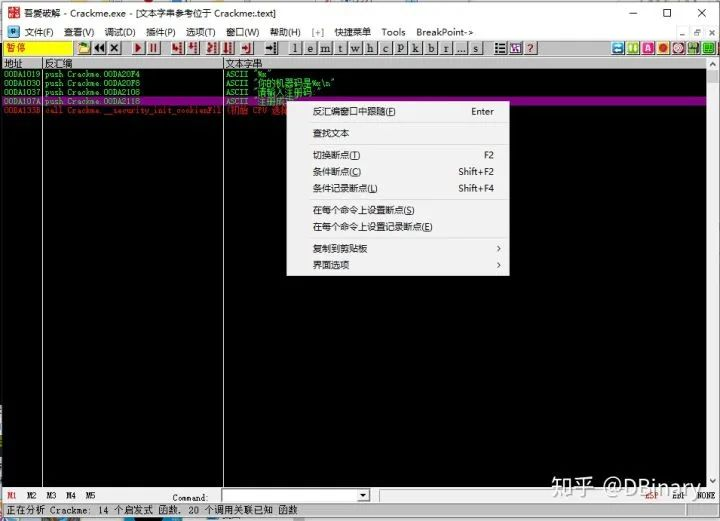Click the Step into toolbar icon
This screenshot has height=521, width=720.
(174, 48)
